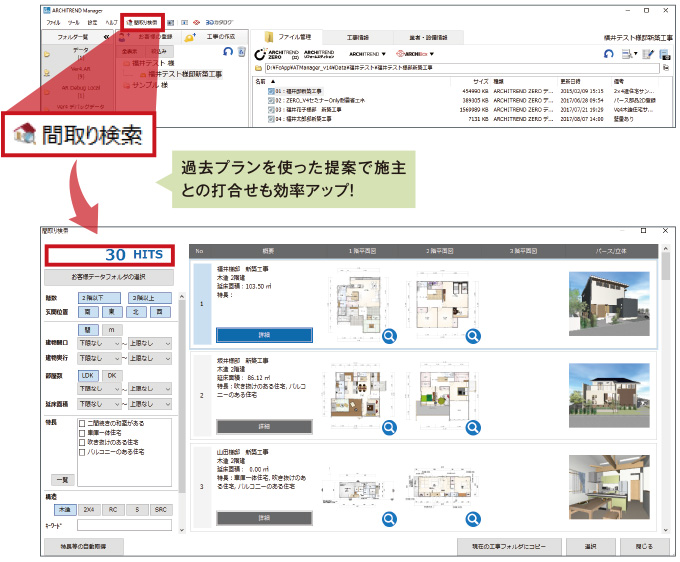
Task: Toggle the DK room type filter
Action: pos(112,376)
